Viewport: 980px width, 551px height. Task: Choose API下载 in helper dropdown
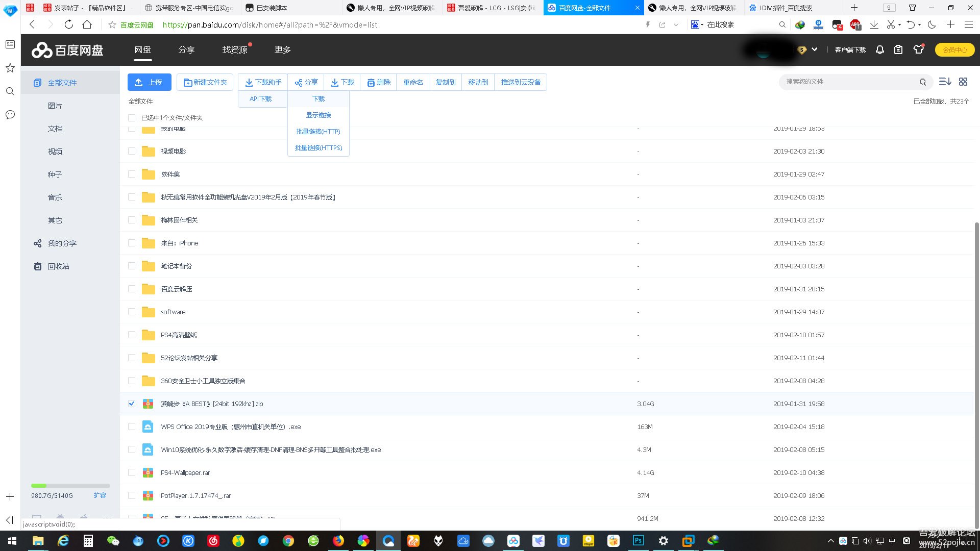pyautogui.click(x=260, y=99)
